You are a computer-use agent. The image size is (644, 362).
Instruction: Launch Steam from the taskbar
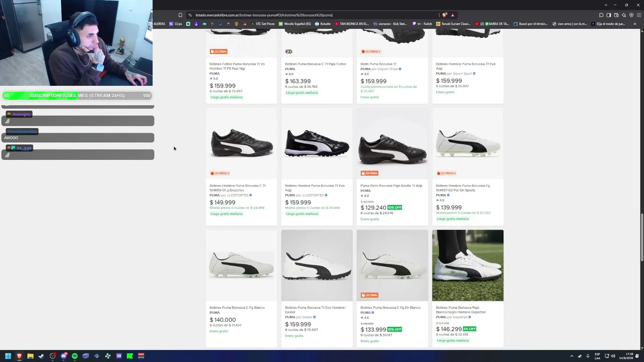click(41, 356)
